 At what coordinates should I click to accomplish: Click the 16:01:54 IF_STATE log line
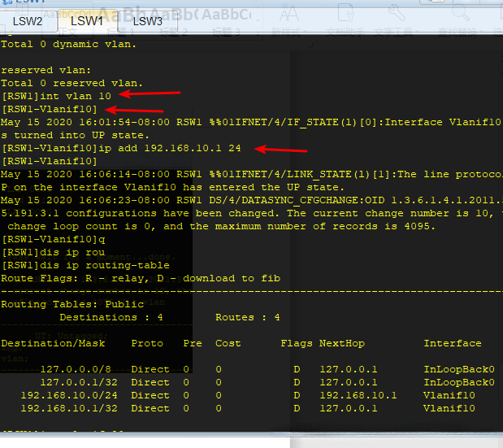pos(252,122)
